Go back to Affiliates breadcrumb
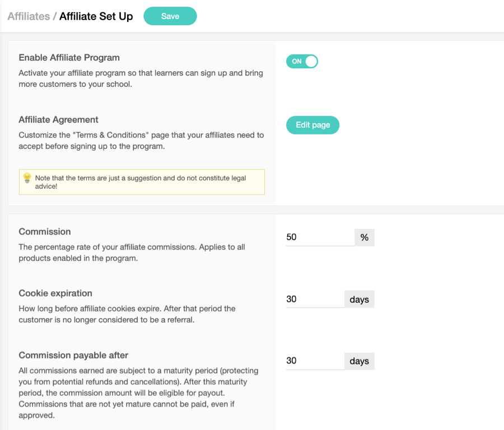The image size is (504, 430). [x=29, y=16]
